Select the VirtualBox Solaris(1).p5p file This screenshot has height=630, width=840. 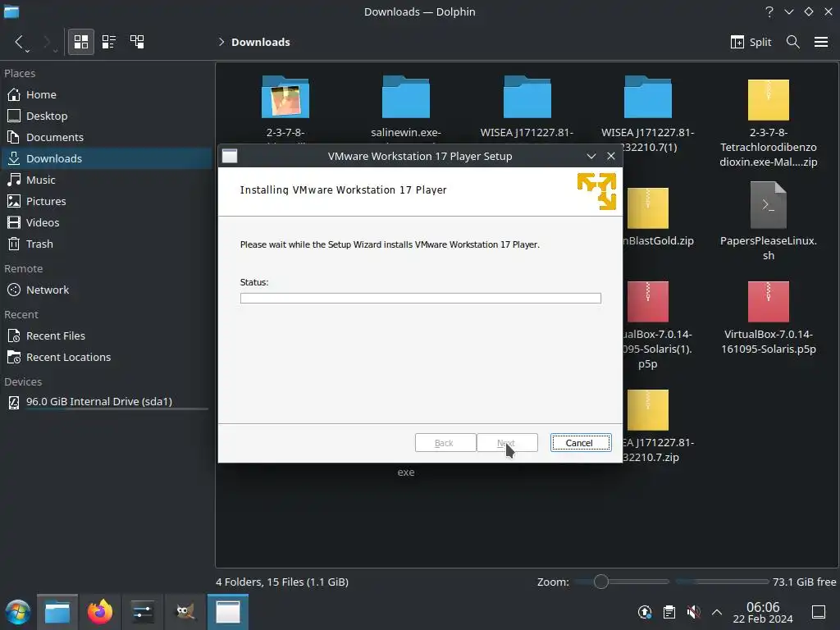(x=648, y=302)
